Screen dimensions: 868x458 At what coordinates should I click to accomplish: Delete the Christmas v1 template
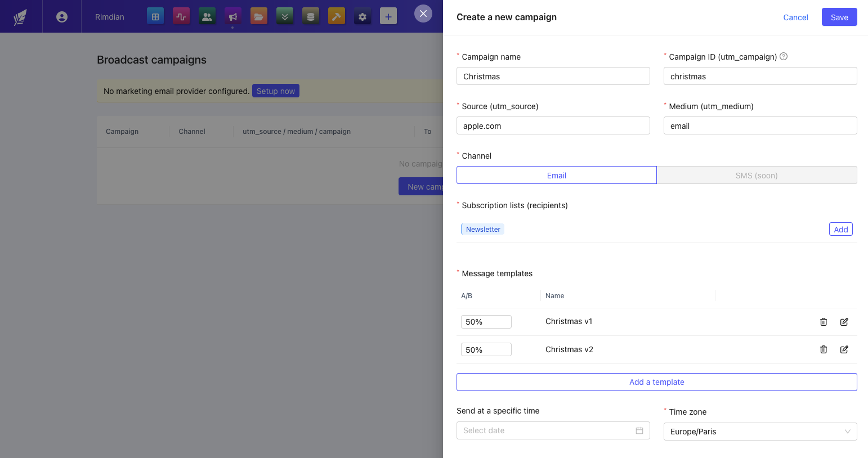coord(824,322)
